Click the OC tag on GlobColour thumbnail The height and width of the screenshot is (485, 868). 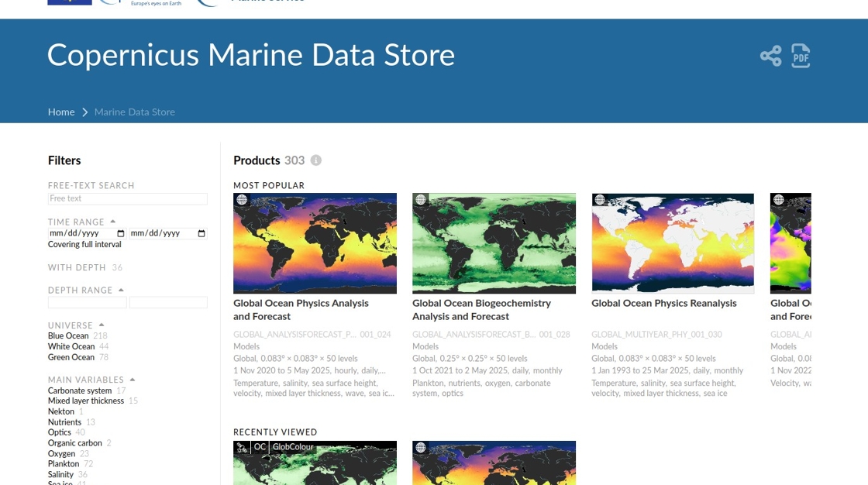(260, 447)
